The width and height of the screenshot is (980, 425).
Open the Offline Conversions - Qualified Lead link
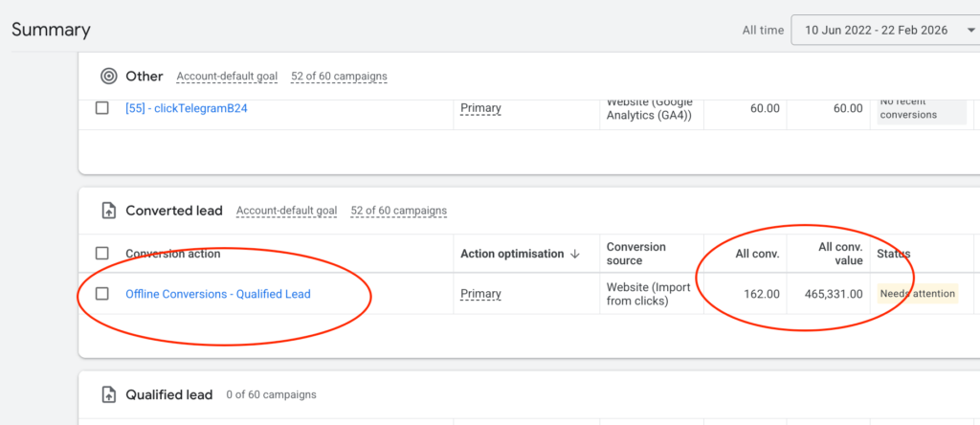pos(218,294)
